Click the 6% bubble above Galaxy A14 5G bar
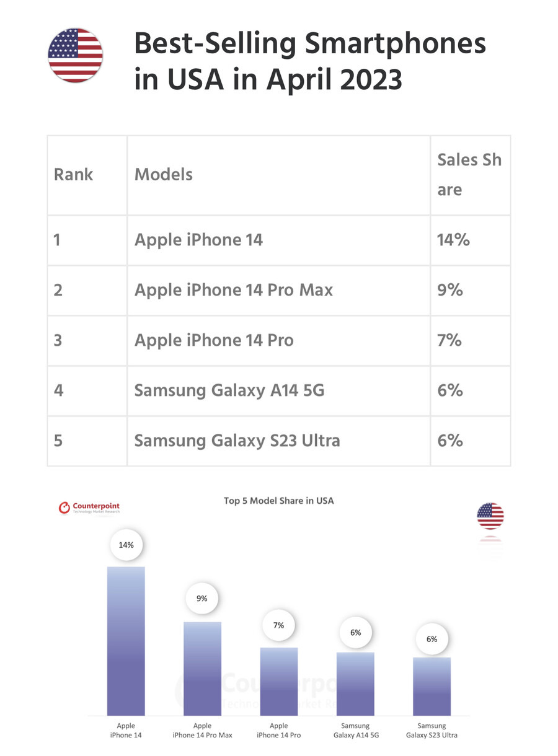This screenshot has width=558, height=756. click(x=355, y=633)
